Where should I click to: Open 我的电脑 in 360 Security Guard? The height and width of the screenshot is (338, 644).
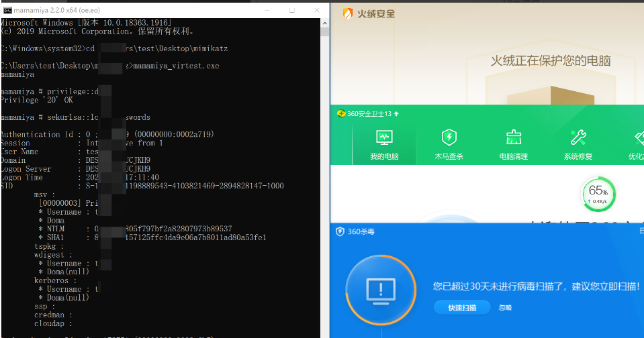(x=384, y=145)
